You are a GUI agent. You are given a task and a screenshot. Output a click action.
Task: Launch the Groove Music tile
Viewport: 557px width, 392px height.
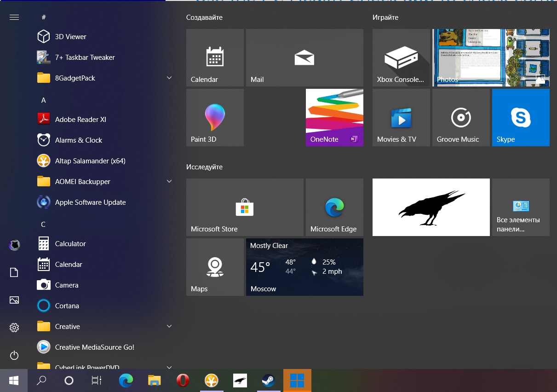click(461, 117)
